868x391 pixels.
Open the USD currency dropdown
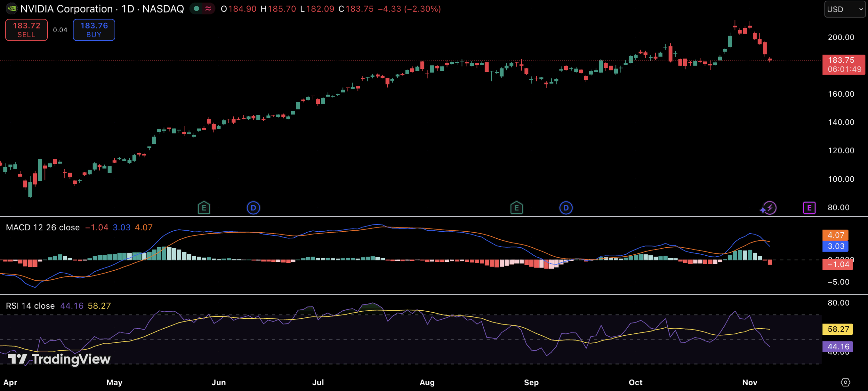coord(844,9)
